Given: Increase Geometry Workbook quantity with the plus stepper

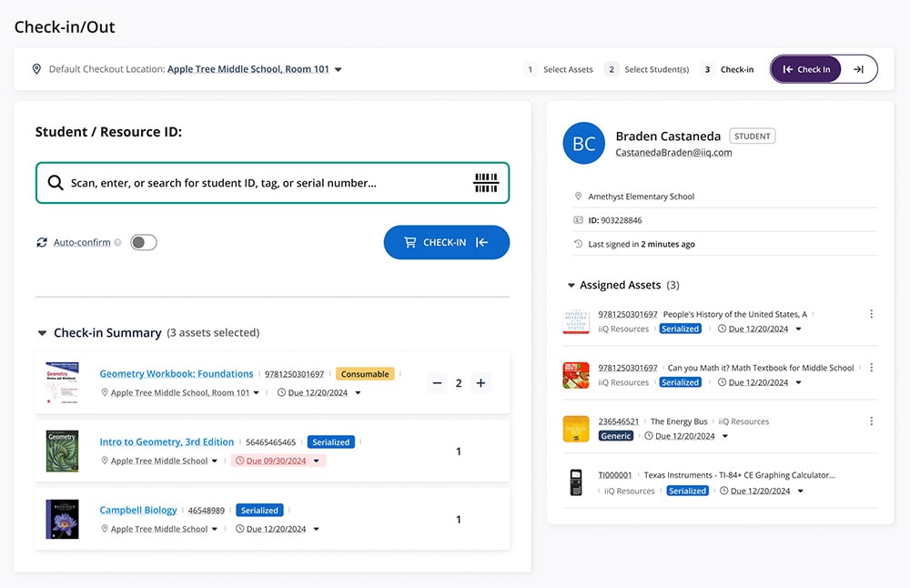Looking at the screenshot, I should point(480,382).
